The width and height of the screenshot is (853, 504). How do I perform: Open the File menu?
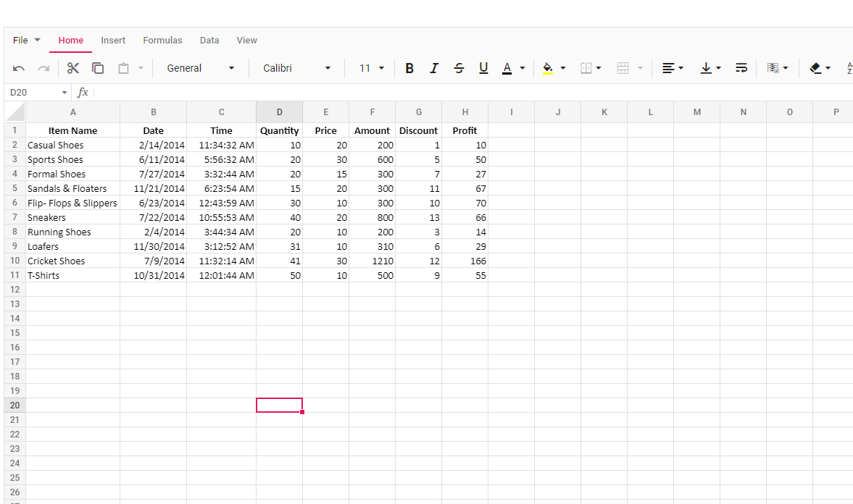[x=27, y=41]
